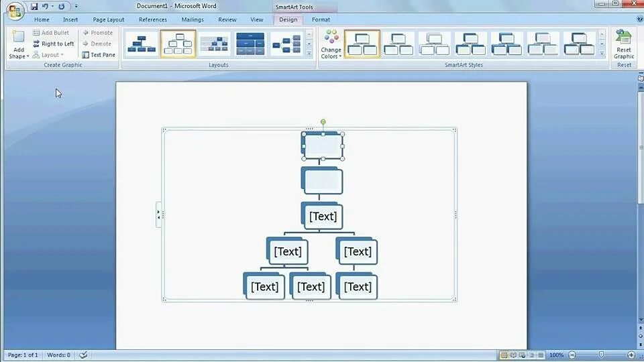Click the rotation handle above selected shape
Image resolution: width=644 pixels, height=362 pixels.
(323, 122)
